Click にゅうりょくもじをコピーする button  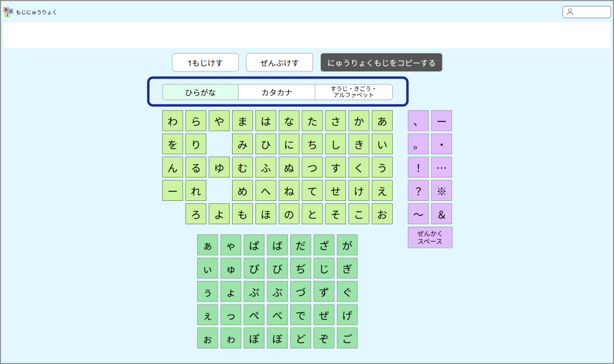[381, 62]
